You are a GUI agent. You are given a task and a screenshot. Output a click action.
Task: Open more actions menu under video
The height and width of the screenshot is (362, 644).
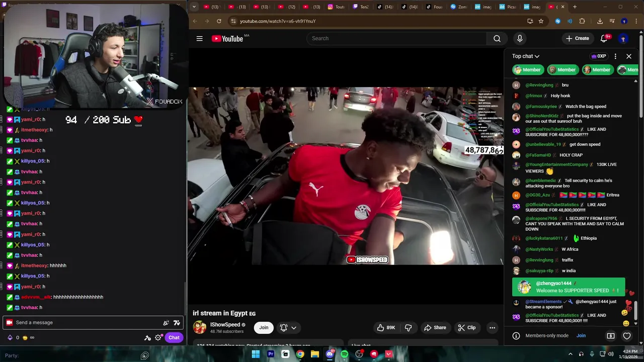pyautogui.click(x=492, y=328)
